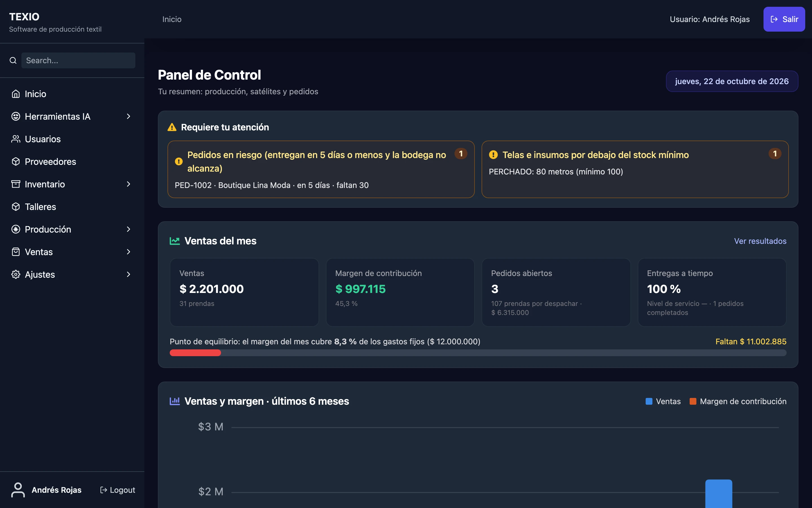This screenshot has width=812, height=508.
Task: Click the archive icon beside Inventario
Action: (16, 184)
